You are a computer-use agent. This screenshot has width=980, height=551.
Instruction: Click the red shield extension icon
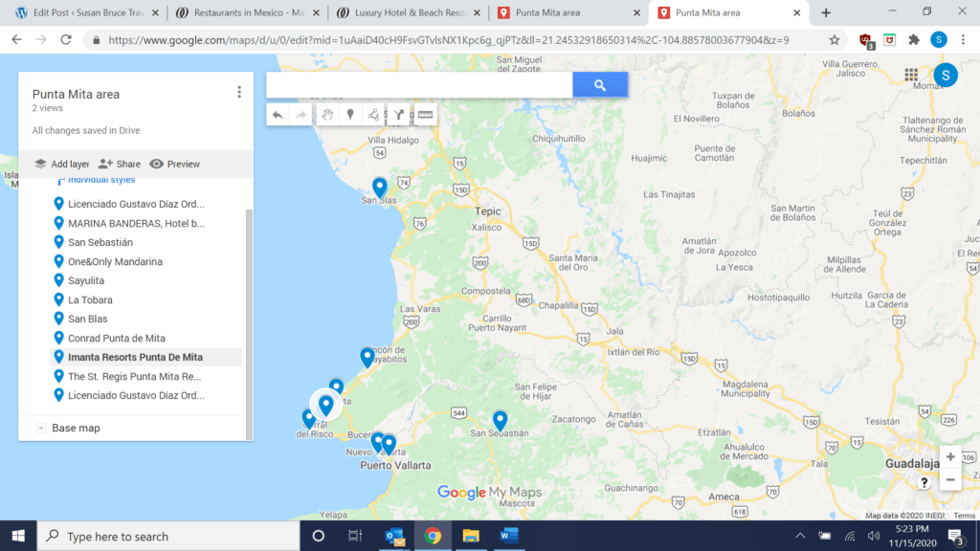pyautogui.click(x=865, y=40)
